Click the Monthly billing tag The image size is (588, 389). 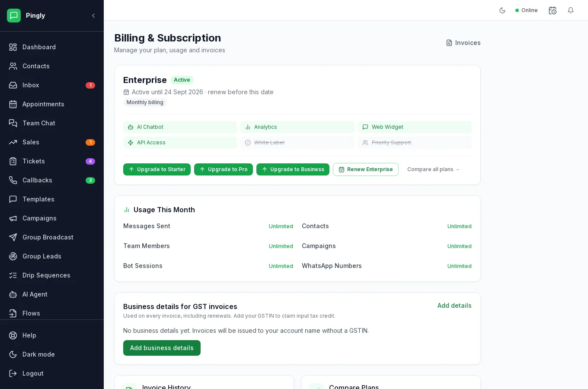145,102
